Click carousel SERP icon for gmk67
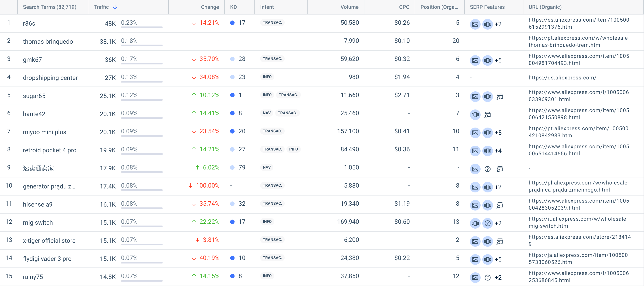 tap(487, 60)
